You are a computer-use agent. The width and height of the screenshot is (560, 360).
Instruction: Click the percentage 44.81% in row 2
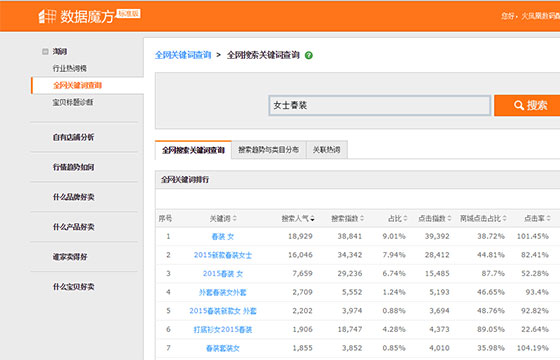tap(491, 255)
